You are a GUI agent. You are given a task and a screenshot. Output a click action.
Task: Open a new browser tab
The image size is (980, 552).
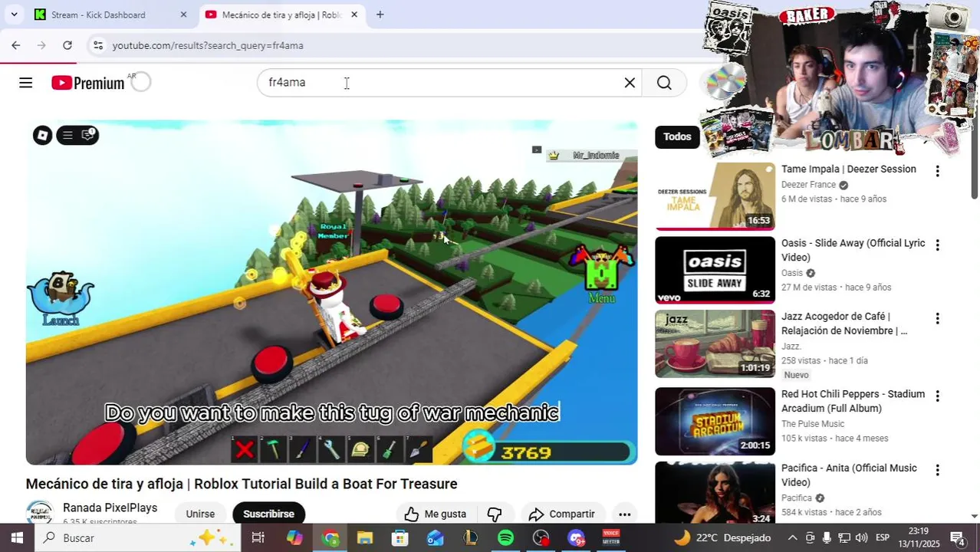380,15
